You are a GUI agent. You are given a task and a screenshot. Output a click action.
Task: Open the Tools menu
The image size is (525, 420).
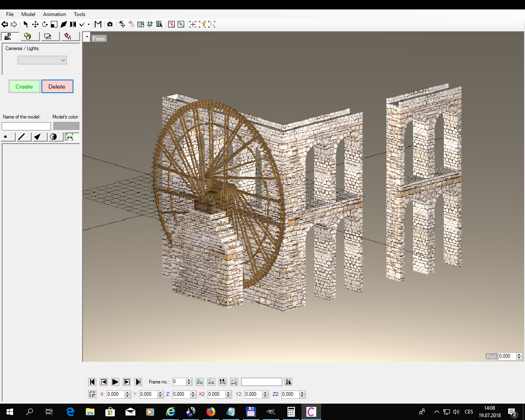[80, 14]
